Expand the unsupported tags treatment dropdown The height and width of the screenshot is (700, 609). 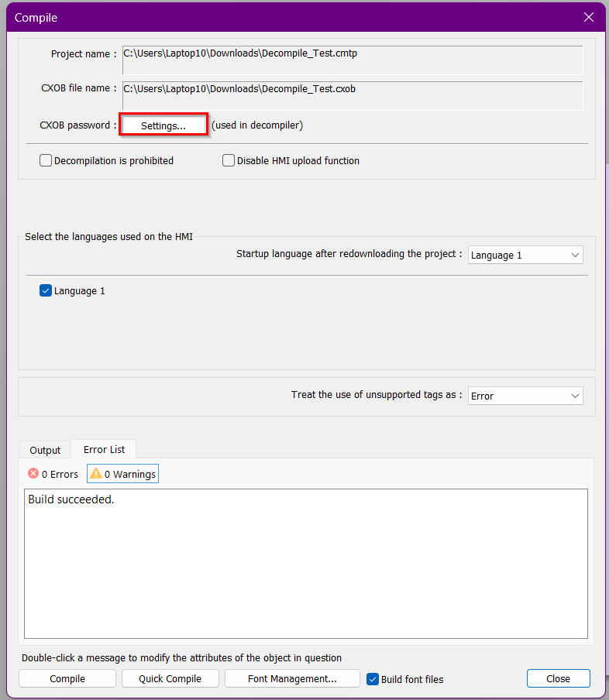point(525,396)
